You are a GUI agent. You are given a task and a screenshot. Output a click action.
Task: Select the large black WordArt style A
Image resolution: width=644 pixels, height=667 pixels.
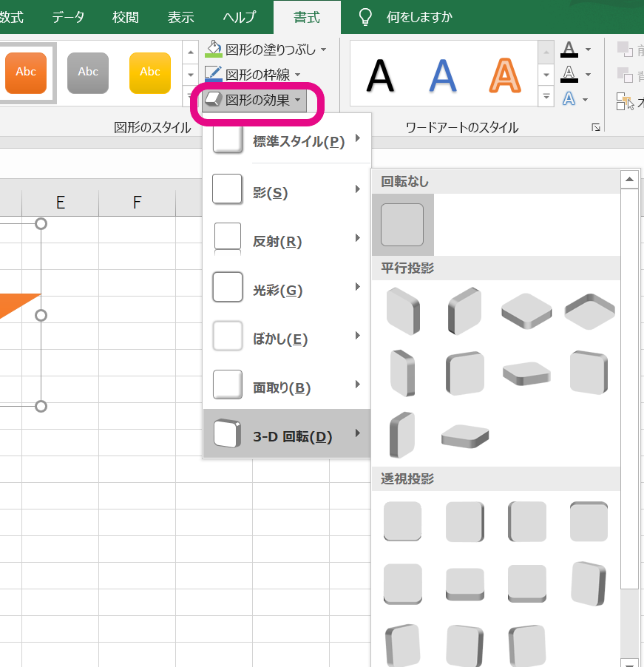coord(379,74)
